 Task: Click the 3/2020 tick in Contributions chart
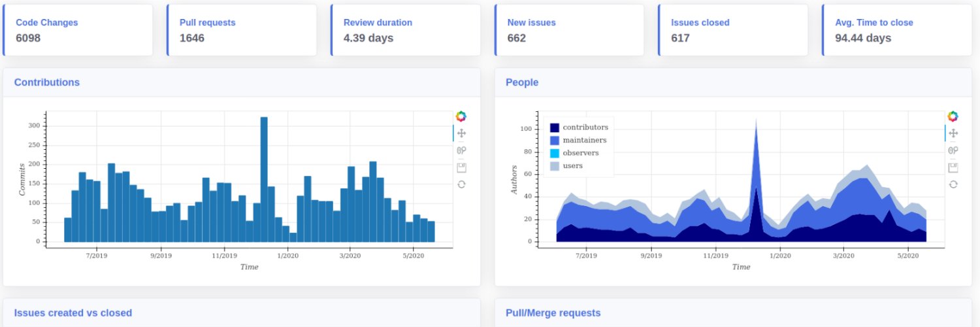tap(350, 256)
